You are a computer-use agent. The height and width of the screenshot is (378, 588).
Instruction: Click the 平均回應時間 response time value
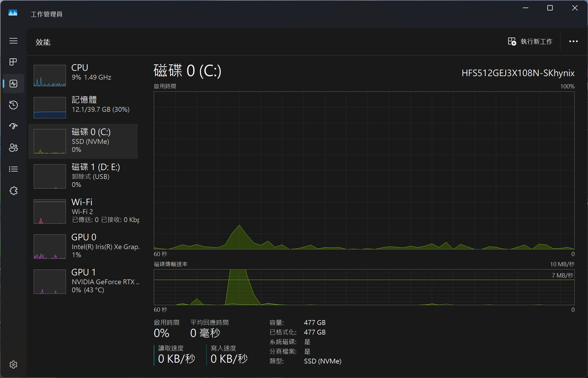click(205, 333)
